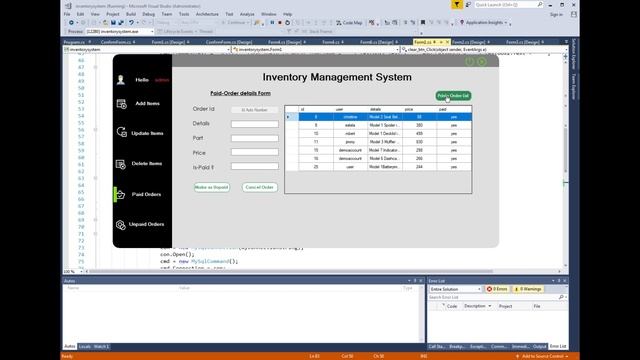Collapse the code region at line 56
Viewport: 640px width, 360px height.
click(x=95, y=130)
